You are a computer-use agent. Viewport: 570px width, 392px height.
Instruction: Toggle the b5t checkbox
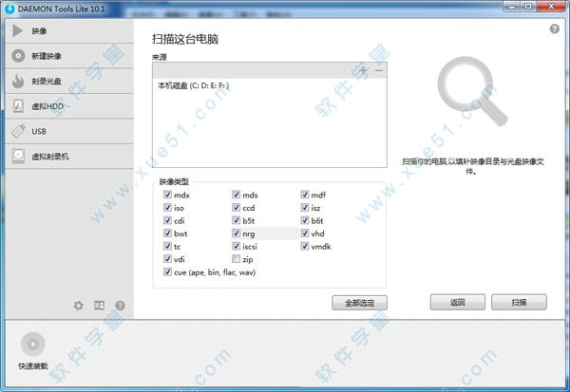(236, 220)
